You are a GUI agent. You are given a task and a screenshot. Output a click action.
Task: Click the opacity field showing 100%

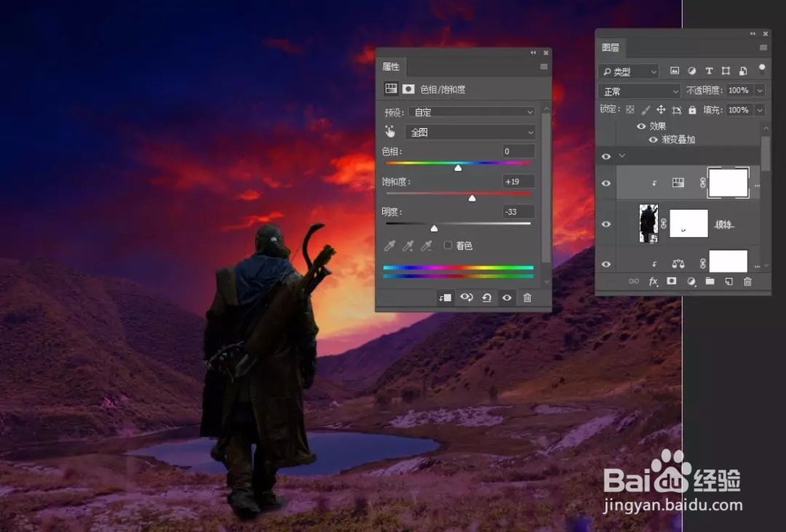point(740,90)
